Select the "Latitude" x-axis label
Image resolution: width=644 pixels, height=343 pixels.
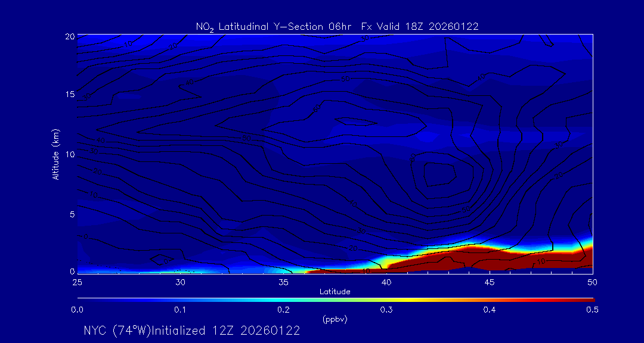[335, 292]
